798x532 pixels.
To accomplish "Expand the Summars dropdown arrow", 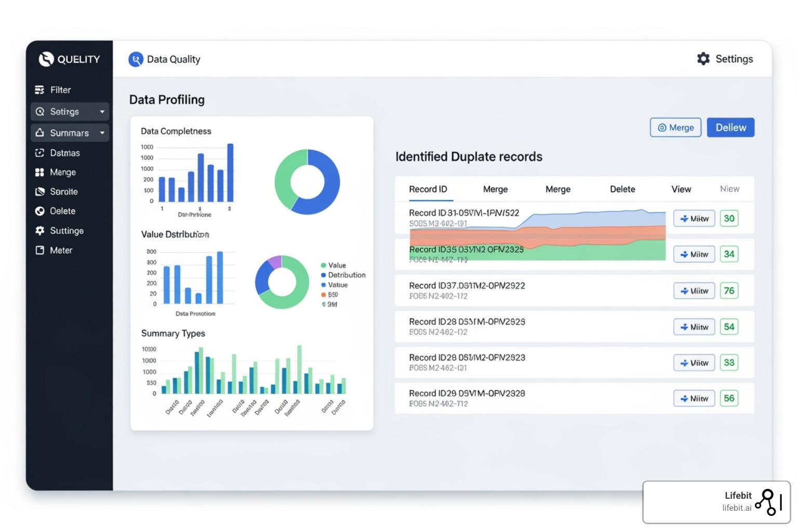I will [x=102, y=133].
